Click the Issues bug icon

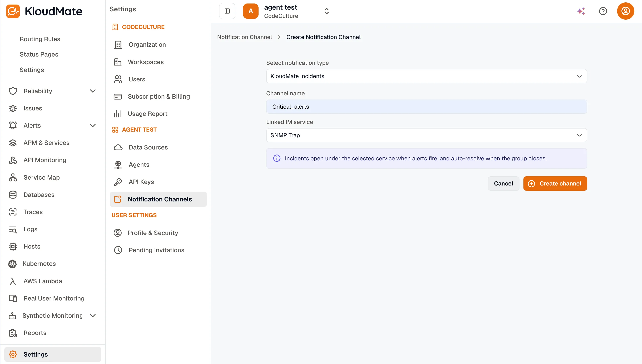point(13,108)
